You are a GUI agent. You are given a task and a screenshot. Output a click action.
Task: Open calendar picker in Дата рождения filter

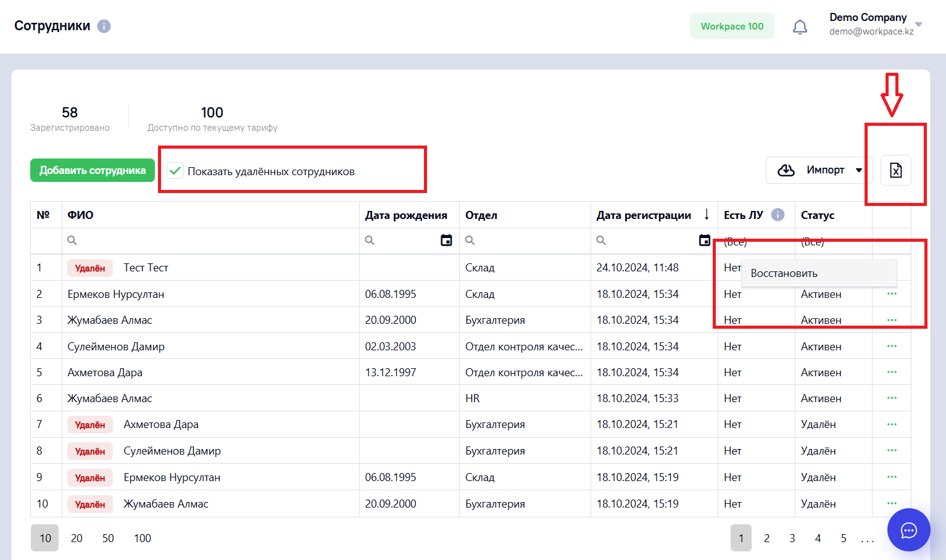pyautogui.click(x=446, y=241)
